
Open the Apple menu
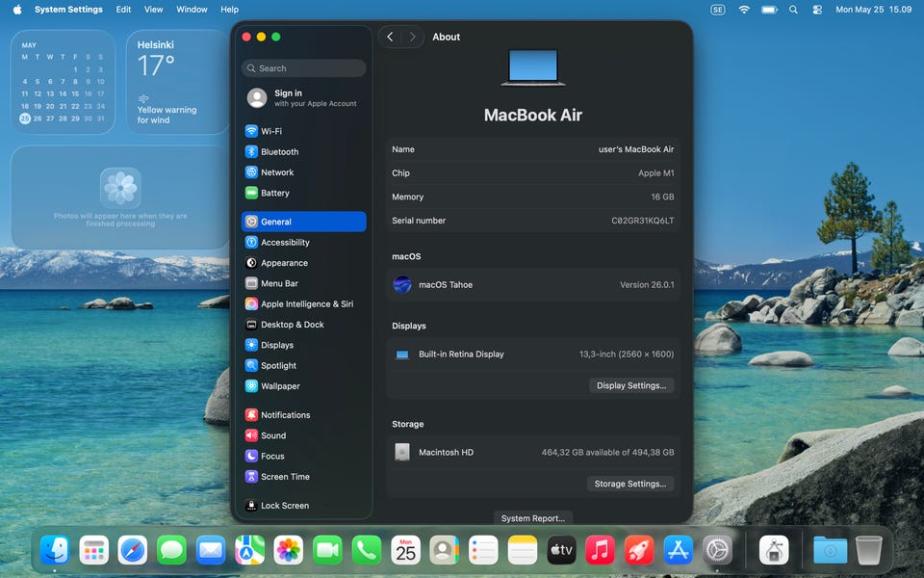click(17, 10)
